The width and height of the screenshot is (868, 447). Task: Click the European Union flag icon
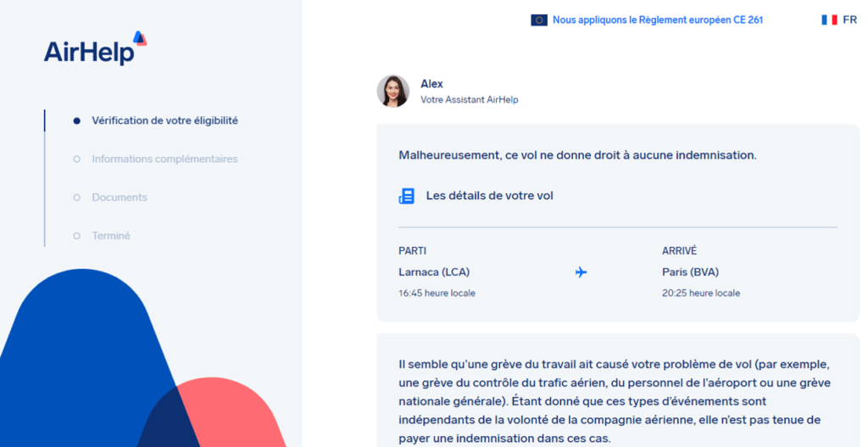(538, 20)
